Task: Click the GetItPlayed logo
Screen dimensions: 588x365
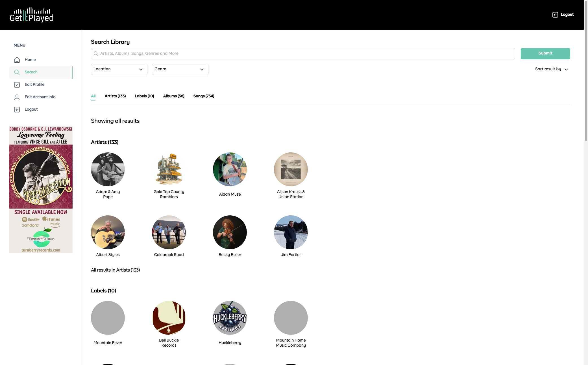Action: coord(31,15)
